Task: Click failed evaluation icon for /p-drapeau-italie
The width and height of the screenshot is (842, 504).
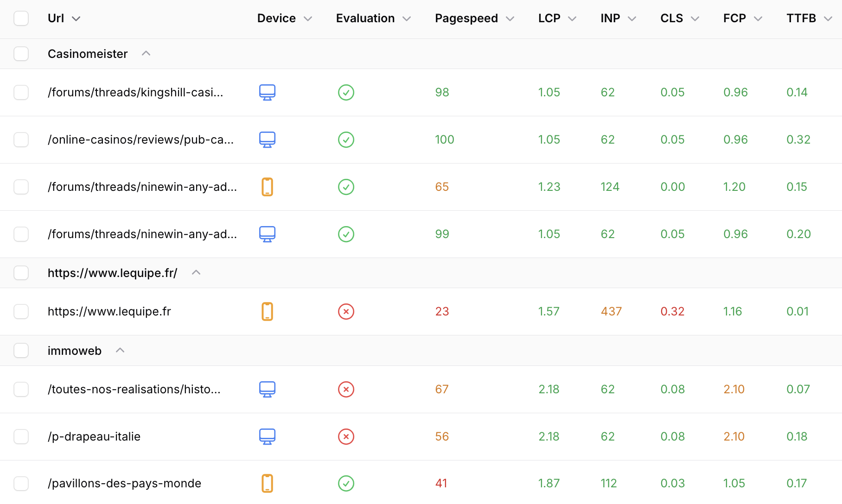Action: point(346,436)
